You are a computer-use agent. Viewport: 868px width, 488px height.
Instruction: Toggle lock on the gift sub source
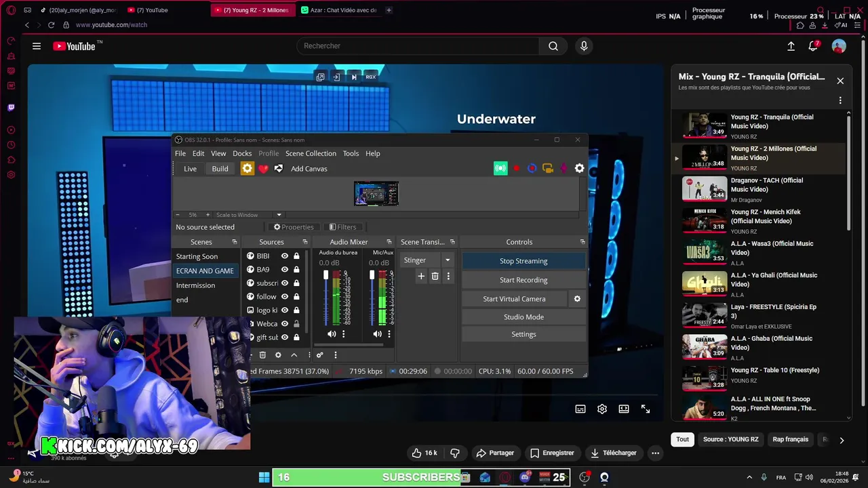coord(296,338)
